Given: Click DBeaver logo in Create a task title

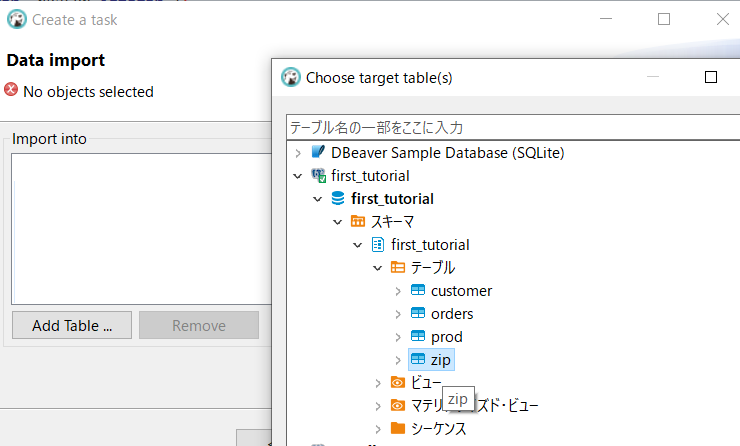Looking at the screenshot, I should click(17, 19).
